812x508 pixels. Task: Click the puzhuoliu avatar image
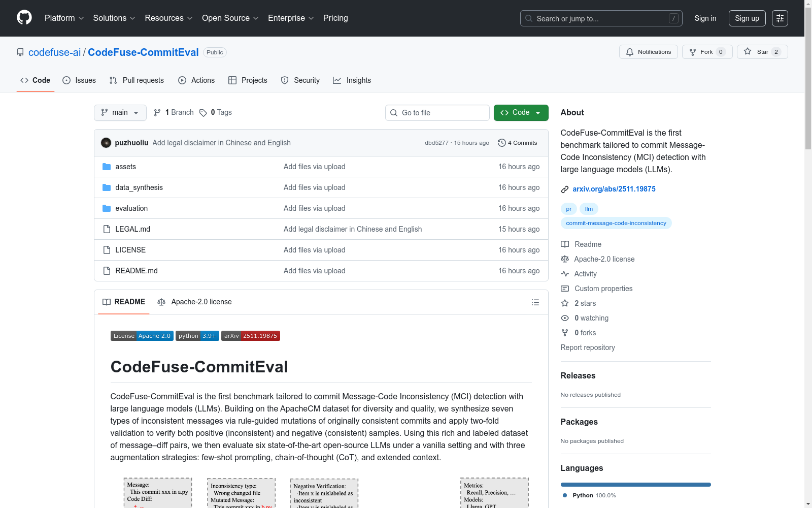click(106, 143)
